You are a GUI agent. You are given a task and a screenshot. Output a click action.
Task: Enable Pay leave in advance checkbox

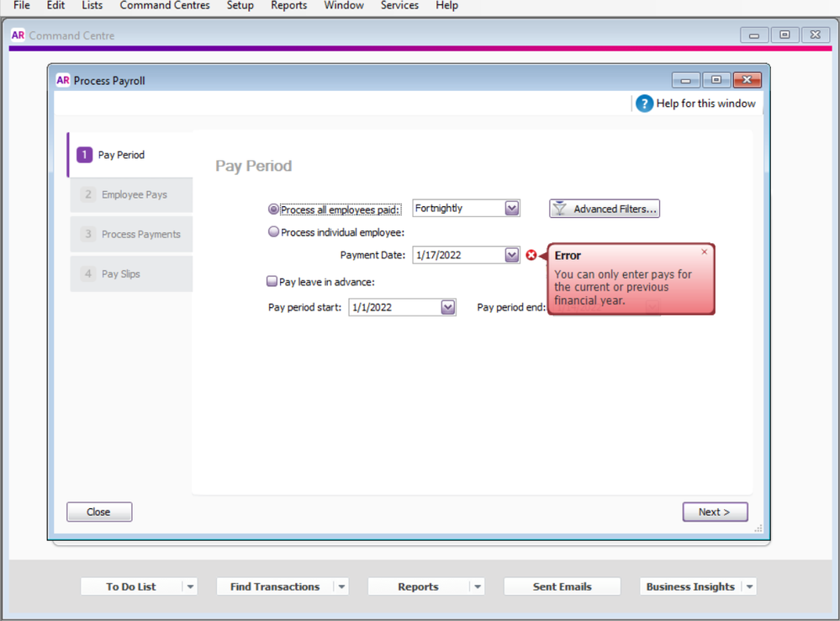(272, 282)
